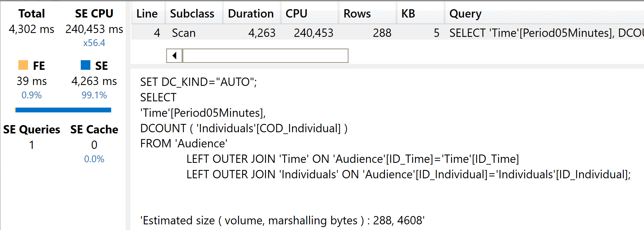Sort by the Duration column header
The height and width of the screenshot is (230, 644).
click(251, 14)
